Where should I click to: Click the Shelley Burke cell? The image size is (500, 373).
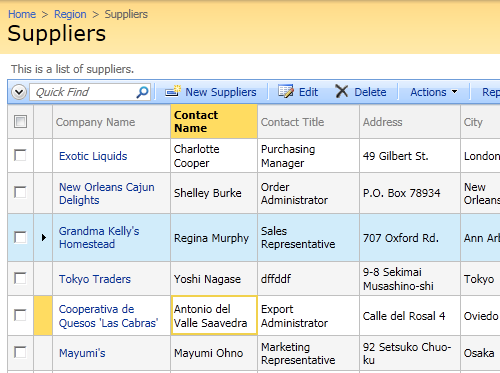(214, 193)
